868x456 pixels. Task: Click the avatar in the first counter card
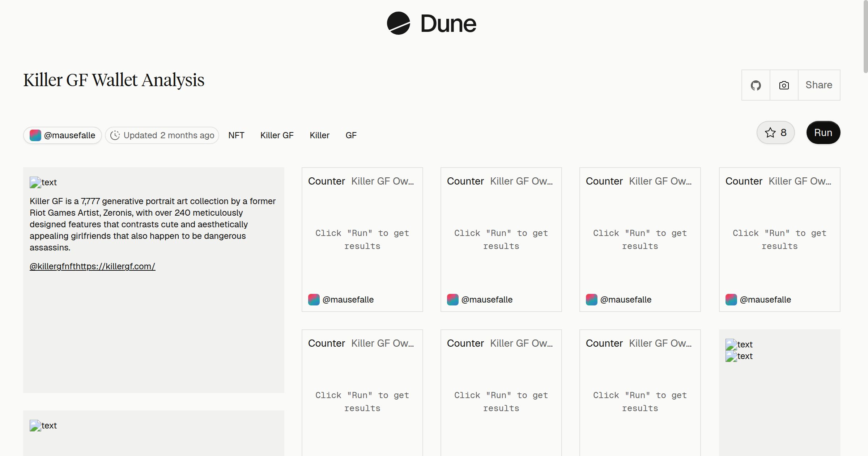[314, 300]
